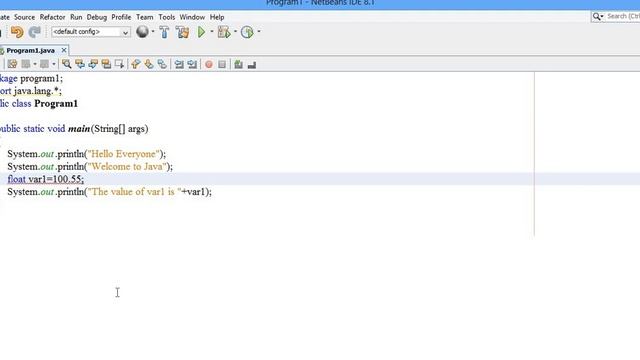
Task: Start macro recording with red circle icon
Action: tap(209, 64)
